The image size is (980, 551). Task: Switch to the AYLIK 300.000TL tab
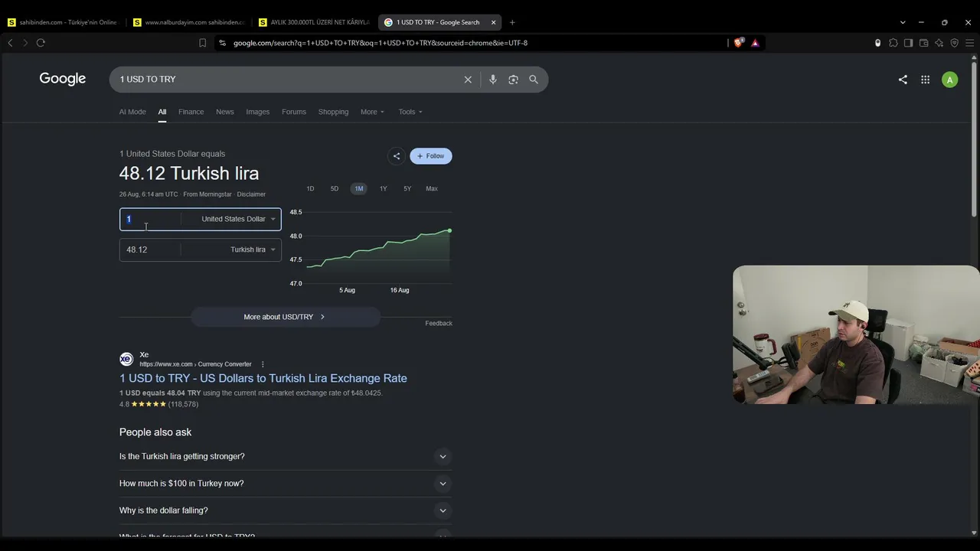(x=314, y=22)
